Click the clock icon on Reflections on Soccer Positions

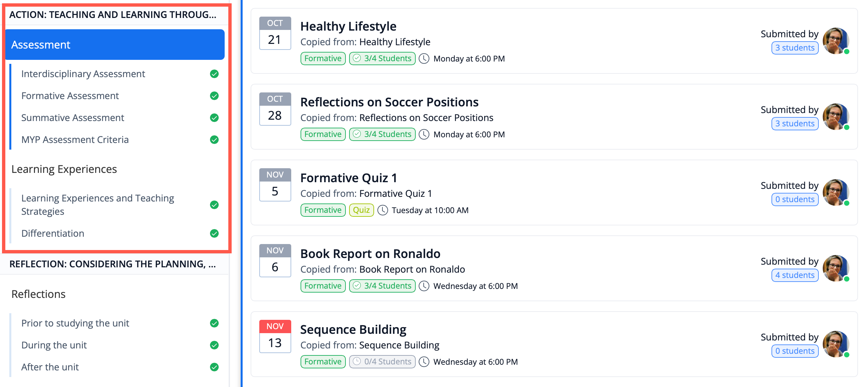pos(424,134)
